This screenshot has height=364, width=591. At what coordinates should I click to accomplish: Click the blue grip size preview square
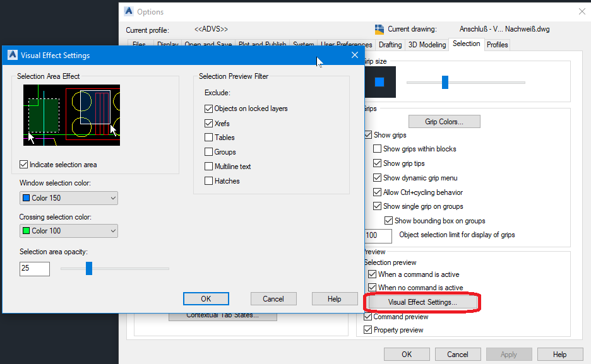(x=379, y=82)
